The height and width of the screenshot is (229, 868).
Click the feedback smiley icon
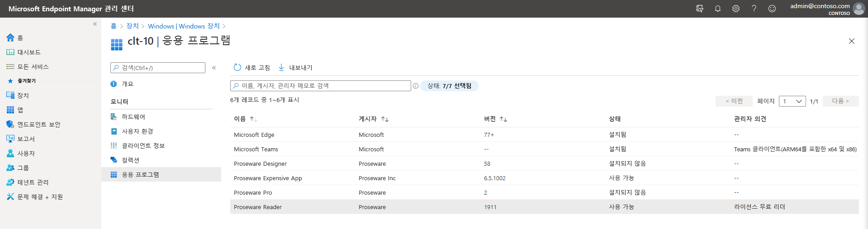[772, 9]
